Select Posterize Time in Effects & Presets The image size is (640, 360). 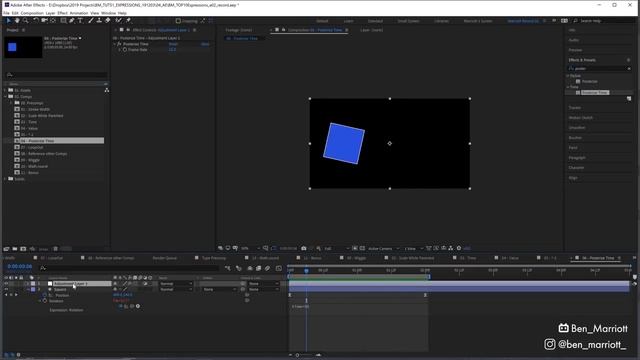point(595,93)
